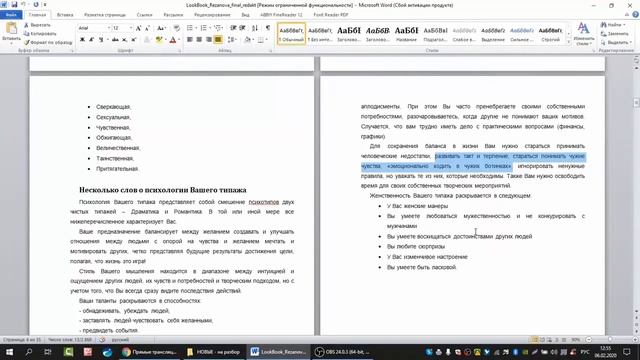Viewport: 640px width, 360px height.
Task: Click Change Styles (Изменить стили)
Action: (584, 34)
